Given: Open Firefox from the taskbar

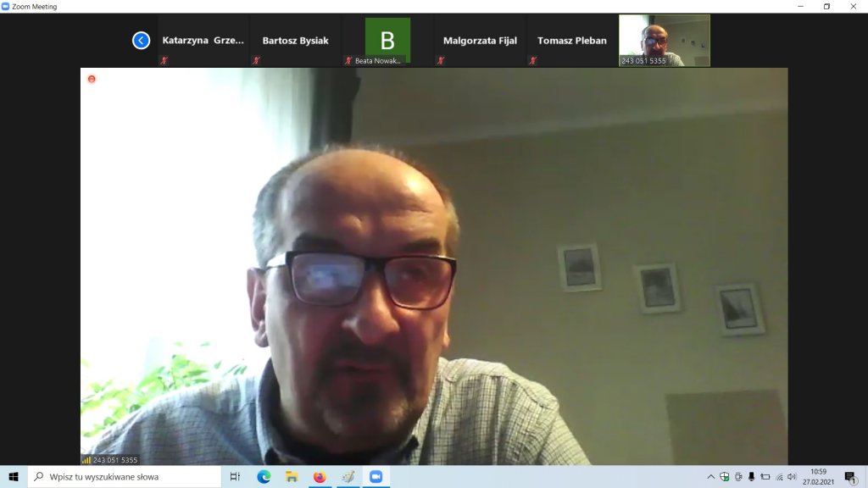Looking at the screenshot, I should point(320,476).
